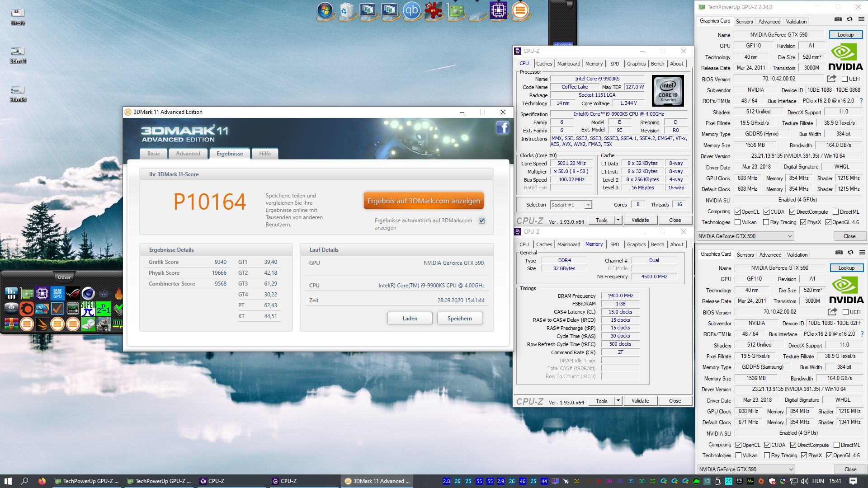This screenshot has height=488, width=868.
Task: Click the GPU name field in lower GPU-Z
Action: coord(779,268)
